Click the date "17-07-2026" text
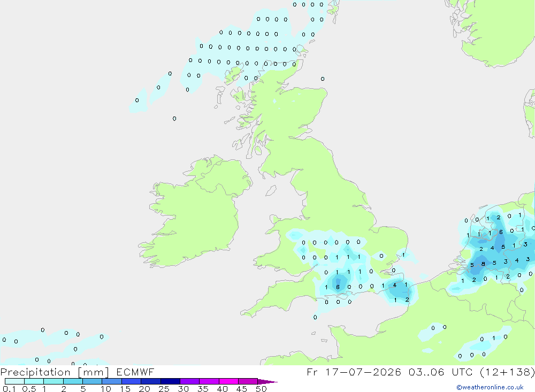 click(363, 372)
